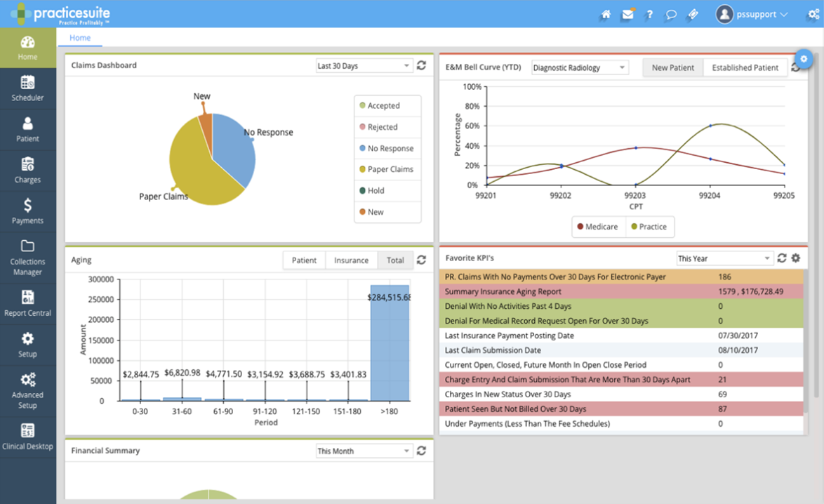Open This Year dropdown in Favorite KPI's
The height and width of the screenshot is (504, 824).
(x=724, y=258)
